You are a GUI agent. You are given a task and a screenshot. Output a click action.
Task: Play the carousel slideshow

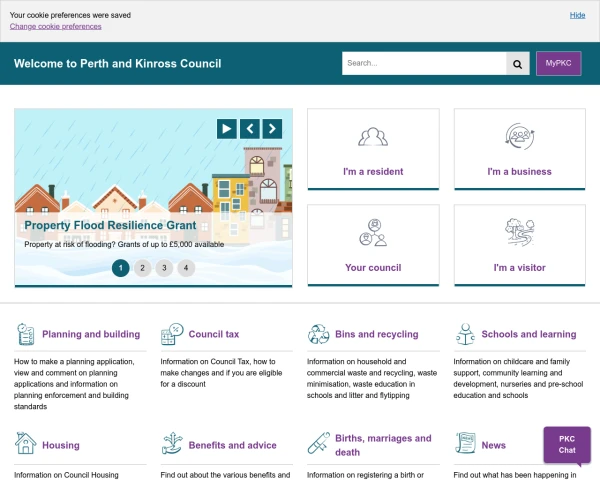point(227,129)
